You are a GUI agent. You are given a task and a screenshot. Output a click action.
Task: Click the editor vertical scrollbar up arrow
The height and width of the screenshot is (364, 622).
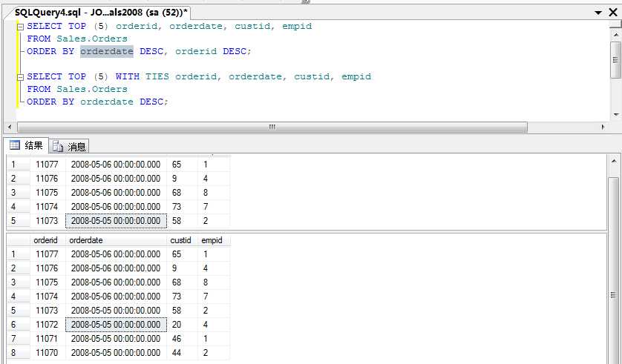pyautogui.click(x=615, y=35)
